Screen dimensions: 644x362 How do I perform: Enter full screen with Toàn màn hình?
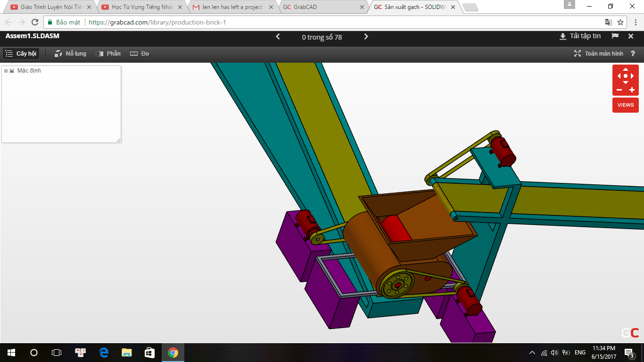coord(598,54)
